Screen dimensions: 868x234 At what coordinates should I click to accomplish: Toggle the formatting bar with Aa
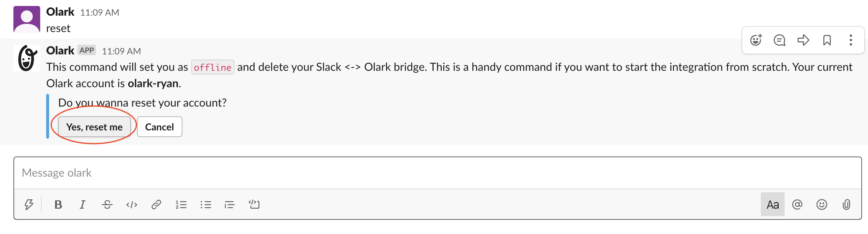click(773, 204)
